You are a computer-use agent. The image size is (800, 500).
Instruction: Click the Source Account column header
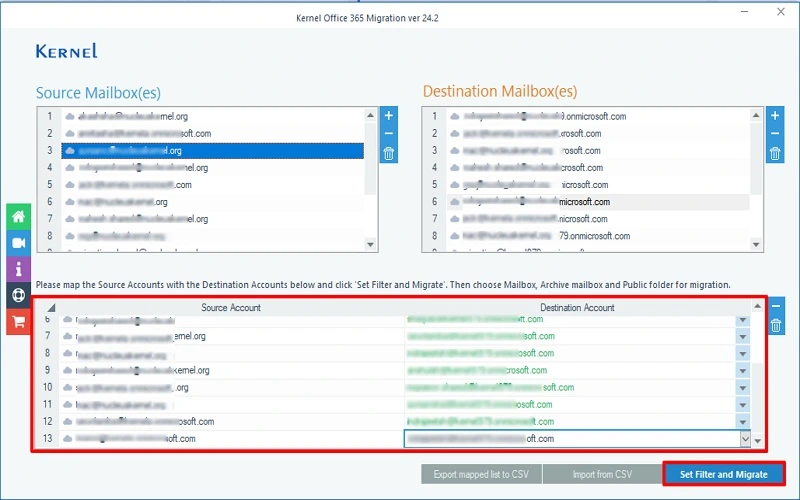[x=231, y=308]
